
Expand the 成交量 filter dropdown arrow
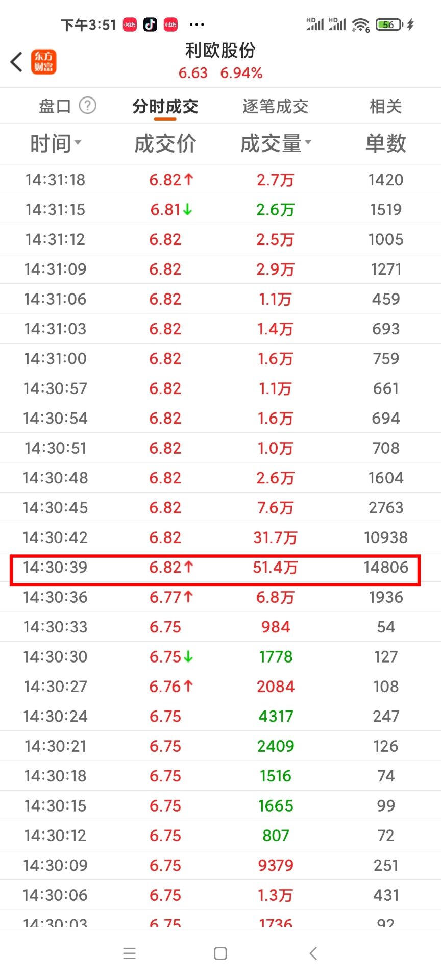pos(308,142)
